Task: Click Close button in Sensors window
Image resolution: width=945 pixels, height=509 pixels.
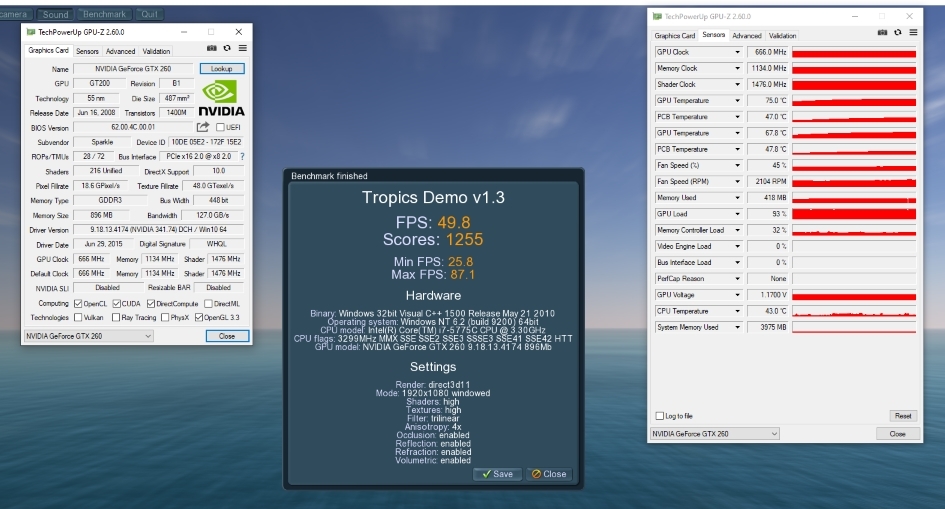Action: (897, 434)
